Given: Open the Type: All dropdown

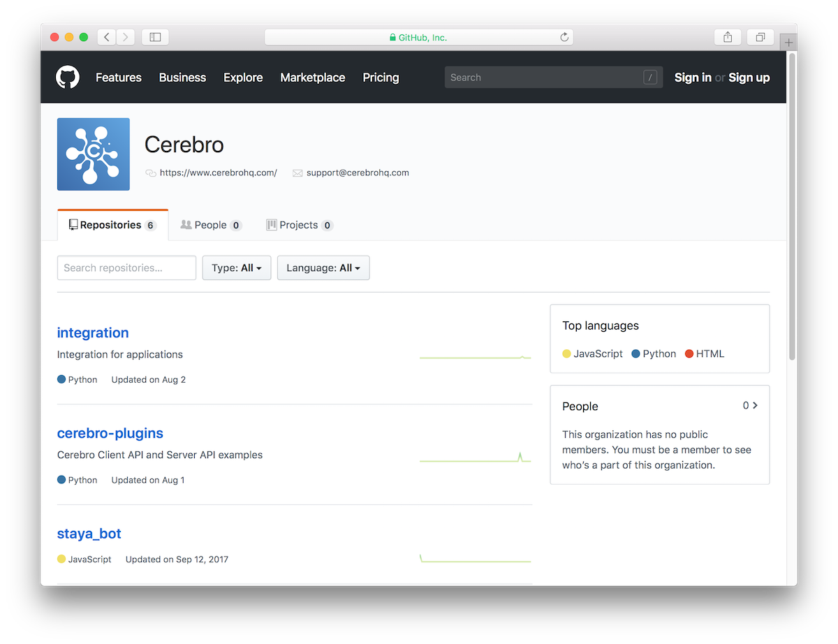Looking at the screenshot, I should (x=237, y=268).
